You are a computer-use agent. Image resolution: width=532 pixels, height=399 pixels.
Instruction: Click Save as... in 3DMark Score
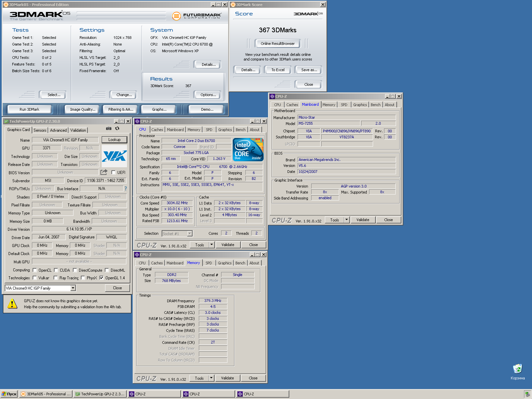coord(309,70)
